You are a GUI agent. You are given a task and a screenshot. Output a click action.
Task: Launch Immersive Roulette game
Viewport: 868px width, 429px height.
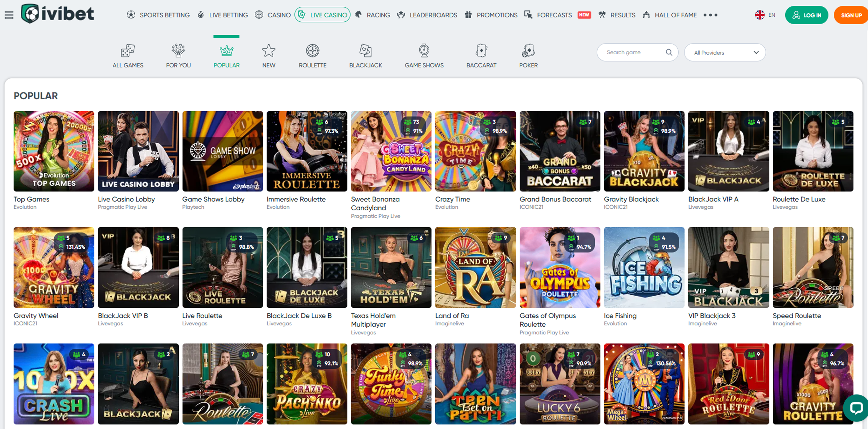[307, 151]
